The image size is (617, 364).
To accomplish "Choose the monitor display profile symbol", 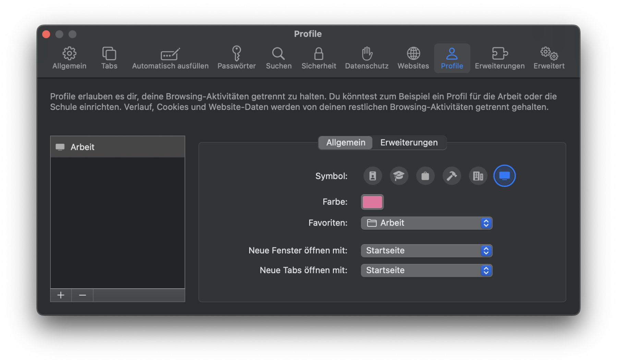I will [x=505, y=176].
